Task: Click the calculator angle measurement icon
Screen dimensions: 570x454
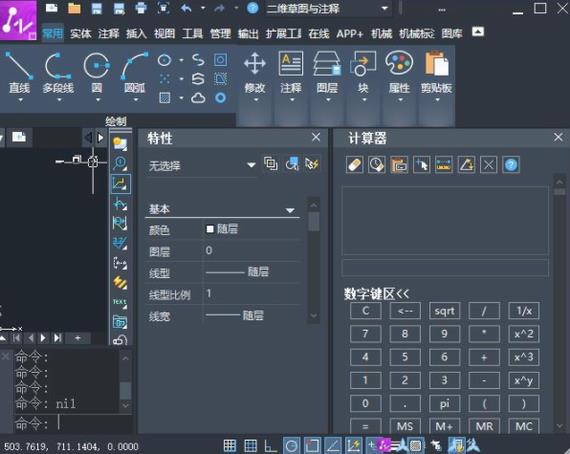Action: pyautogui.click(x=466, y=165)
